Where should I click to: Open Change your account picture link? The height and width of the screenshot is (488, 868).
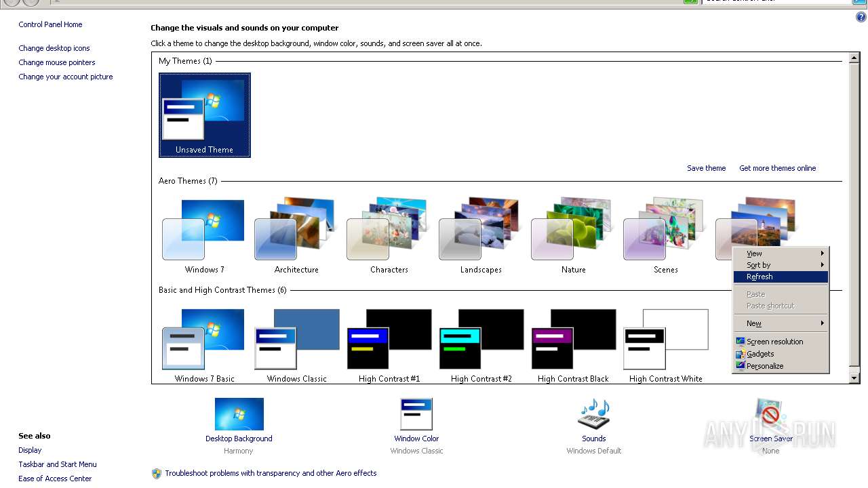click(x=65, y=77)
